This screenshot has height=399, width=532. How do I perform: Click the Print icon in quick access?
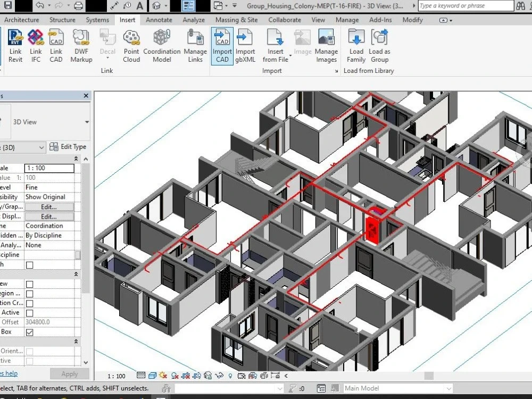78,5
